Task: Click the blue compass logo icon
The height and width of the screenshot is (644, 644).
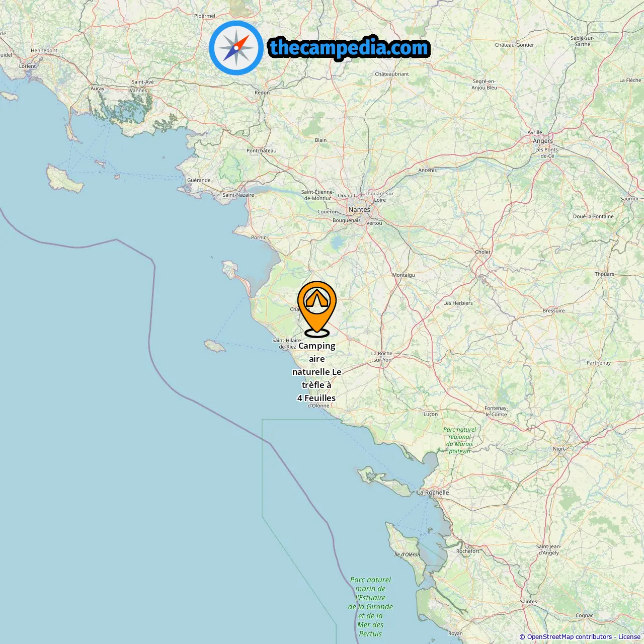Action: click(x=236, y=48)
